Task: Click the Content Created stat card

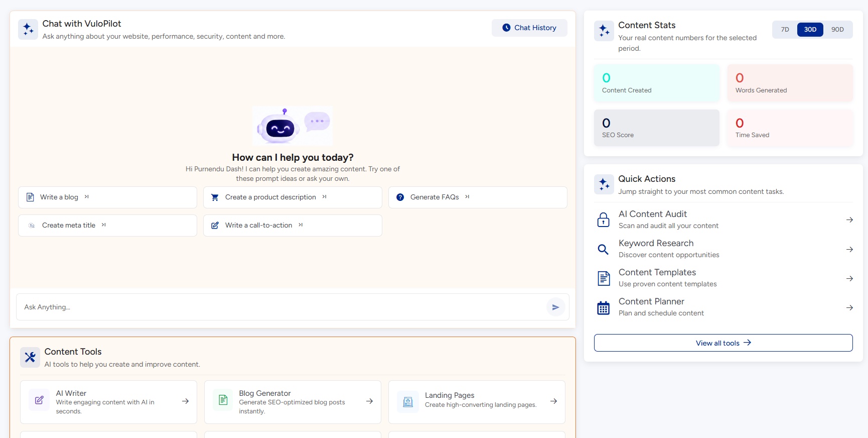Action: (657, 83)
